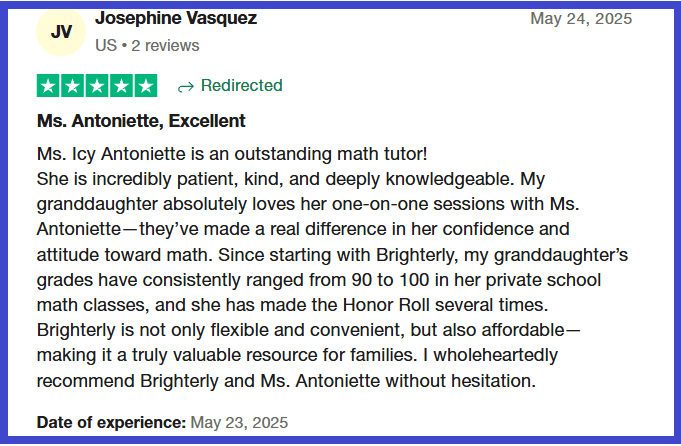The width and height of the screenshot is (681, 446).
Task: Click the "US" country label
Action: [105, 45]
